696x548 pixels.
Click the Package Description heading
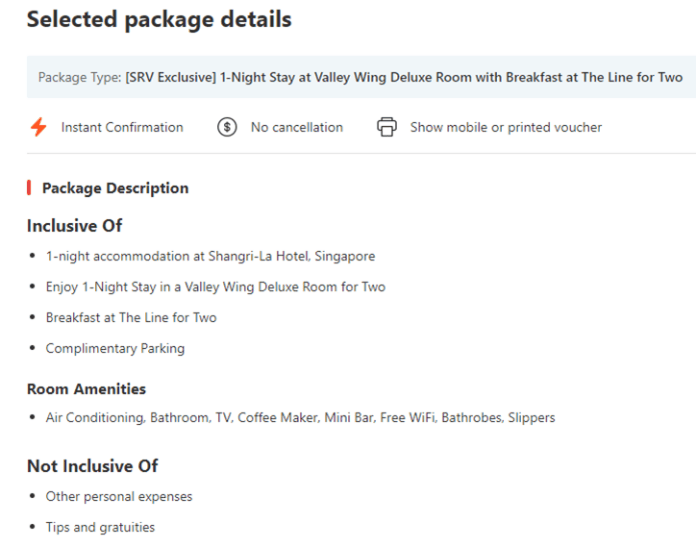pos(115,188)
